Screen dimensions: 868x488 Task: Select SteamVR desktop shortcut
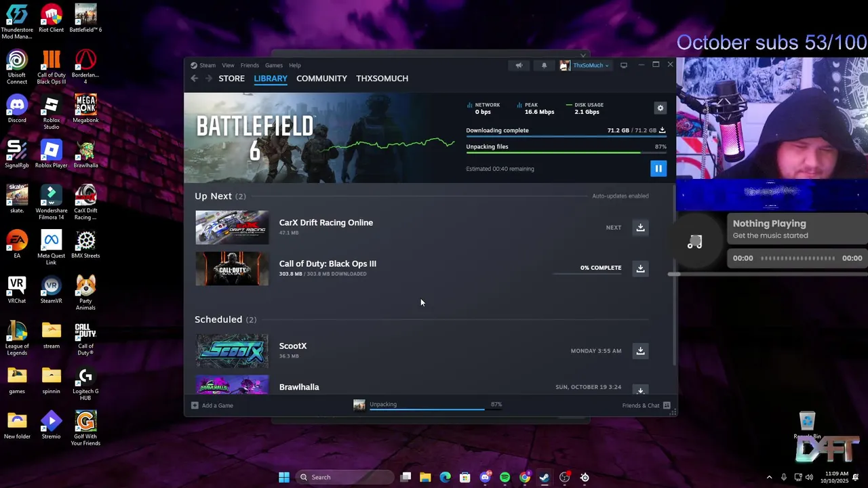click(x=52, y=290)
